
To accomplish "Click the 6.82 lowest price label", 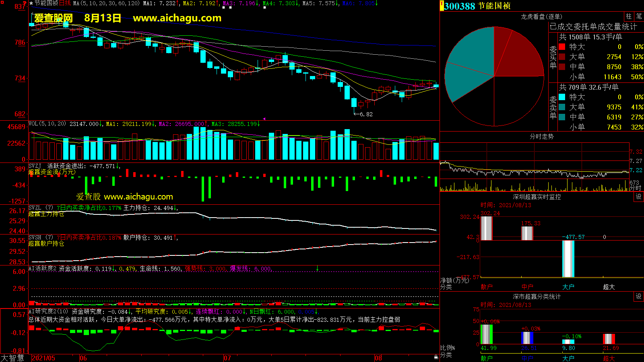I will pos(366,114).
